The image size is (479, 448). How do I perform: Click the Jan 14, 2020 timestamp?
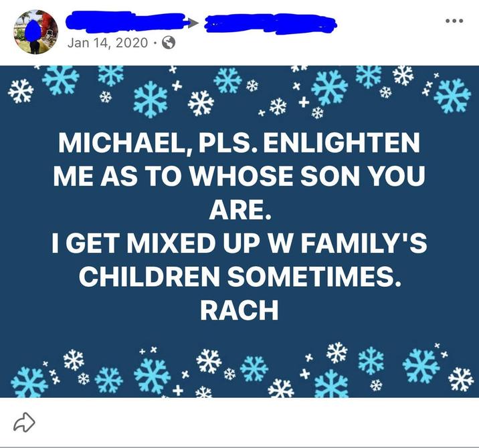[x=107, y=43]
